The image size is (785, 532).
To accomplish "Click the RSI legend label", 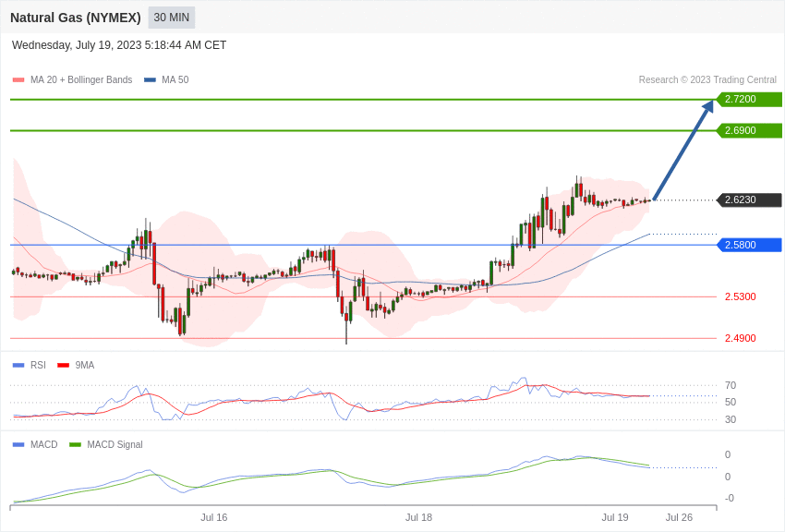I will tap(38, 366).
